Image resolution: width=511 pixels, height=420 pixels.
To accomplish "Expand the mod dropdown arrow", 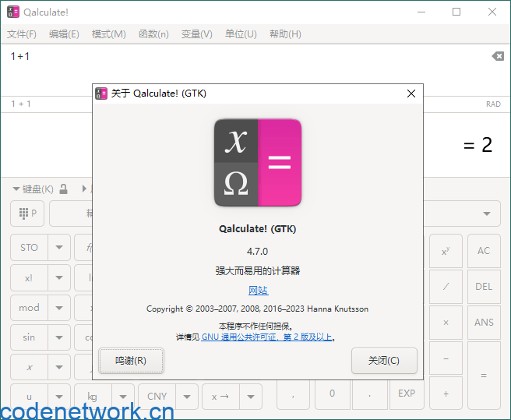I will coord(59,308).
